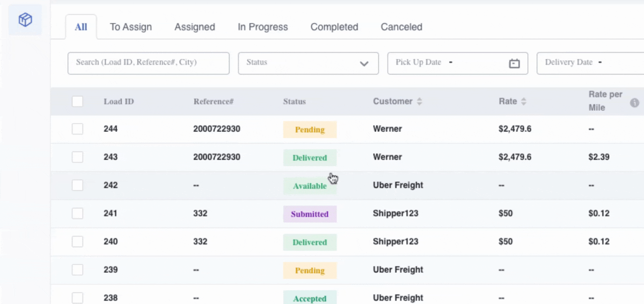Sort the table by Customer column

coord(419,102)
